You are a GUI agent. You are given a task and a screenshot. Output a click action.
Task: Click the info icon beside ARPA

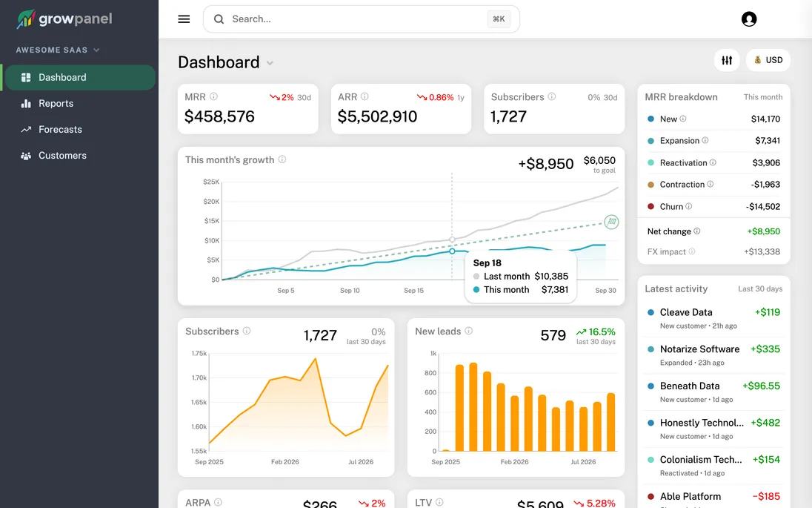tap(218, 502)
